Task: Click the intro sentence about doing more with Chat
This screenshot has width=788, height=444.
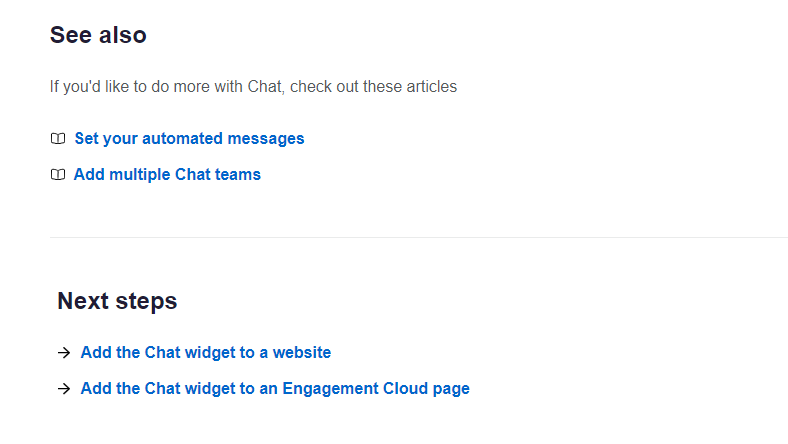Action: (x=253, y=87)
